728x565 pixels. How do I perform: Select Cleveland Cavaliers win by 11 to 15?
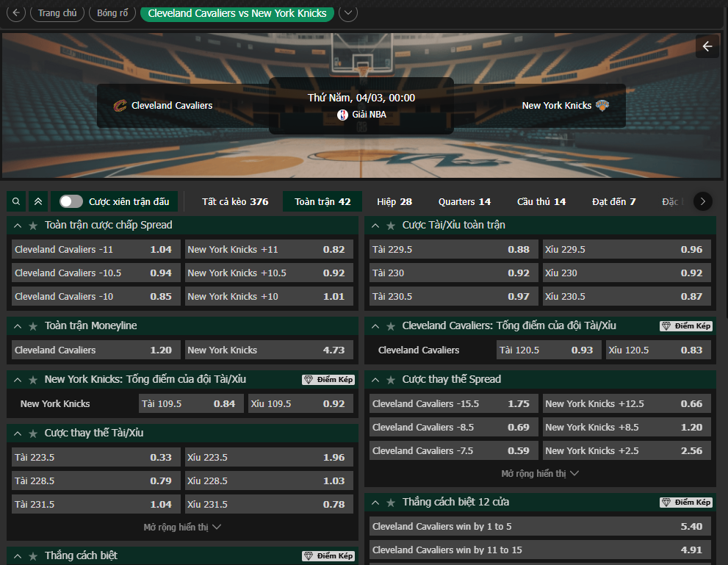coord(540,550)
